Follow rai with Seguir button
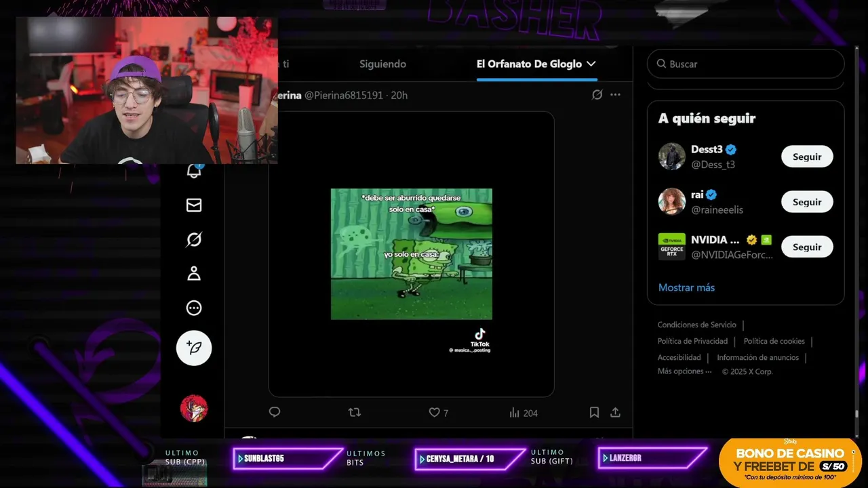 click(807, 202)
